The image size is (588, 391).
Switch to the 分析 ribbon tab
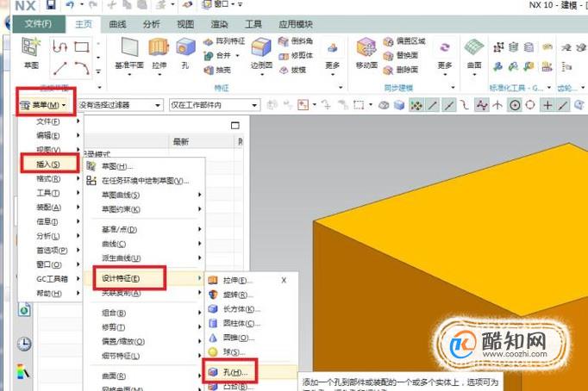coord(152,24)
